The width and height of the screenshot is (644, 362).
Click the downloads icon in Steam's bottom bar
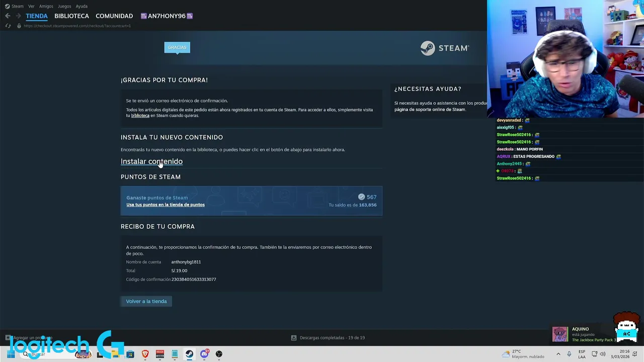pyautogui.click(x=294, y=338)
